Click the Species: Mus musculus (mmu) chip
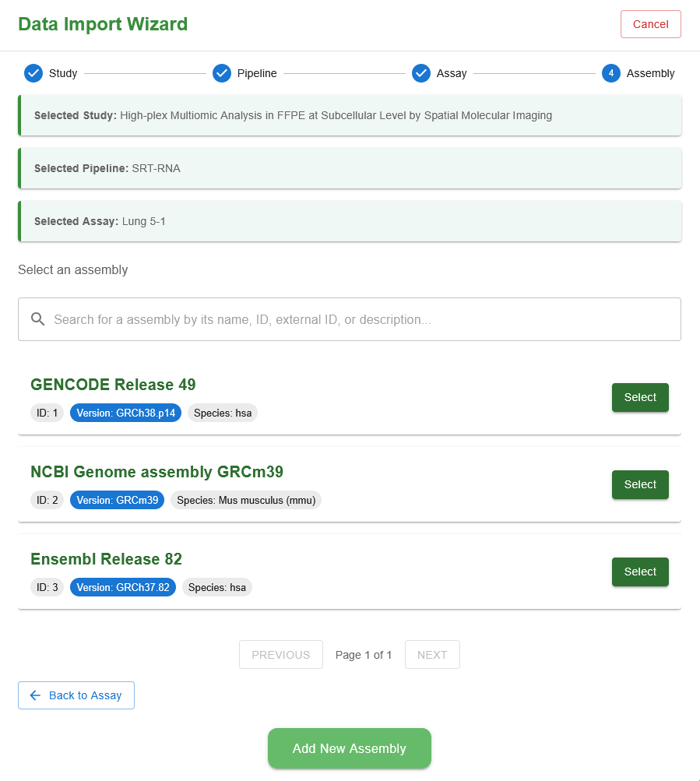The width and height of the screenshot is (700, 781). click(246, 500)
